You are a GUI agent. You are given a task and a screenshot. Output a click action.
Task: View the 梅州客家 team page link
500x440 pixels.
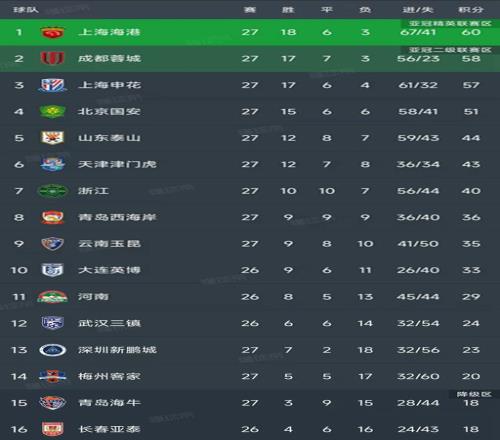point(109,376)
